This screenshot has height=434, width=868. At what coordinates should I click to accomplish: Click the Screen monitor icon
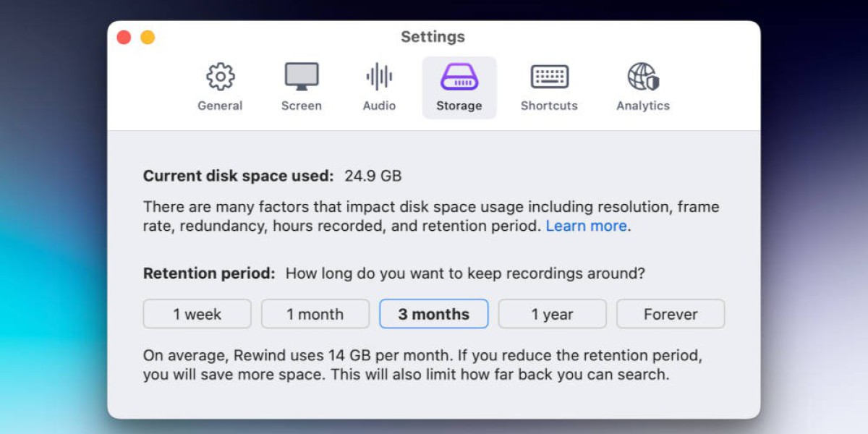302,76
